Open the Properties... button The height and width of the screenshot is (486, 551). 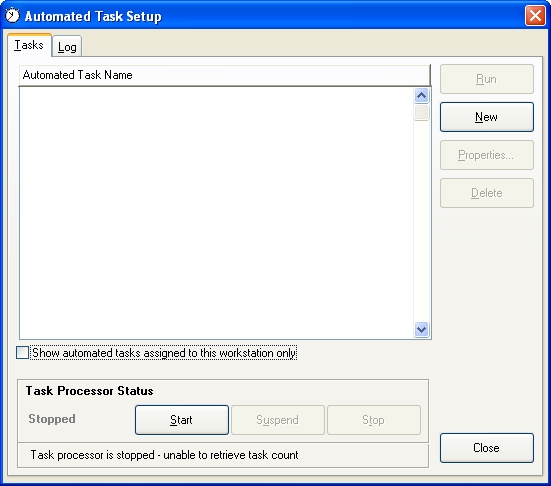coord(487,155)
